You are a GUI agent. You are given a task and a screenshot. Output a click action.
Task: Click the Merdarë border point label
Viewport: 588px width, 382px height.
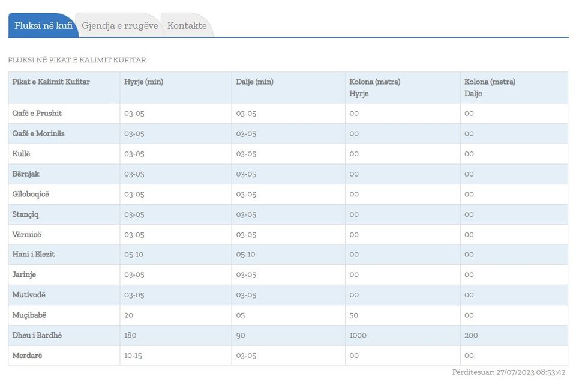pos(27,355)
